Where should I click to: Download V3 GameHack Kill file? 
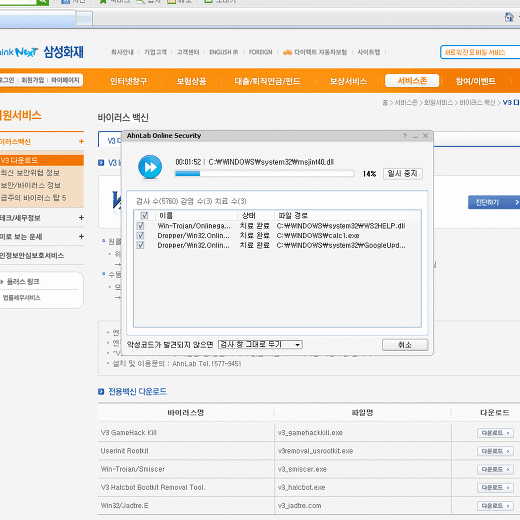pos(495,433)
